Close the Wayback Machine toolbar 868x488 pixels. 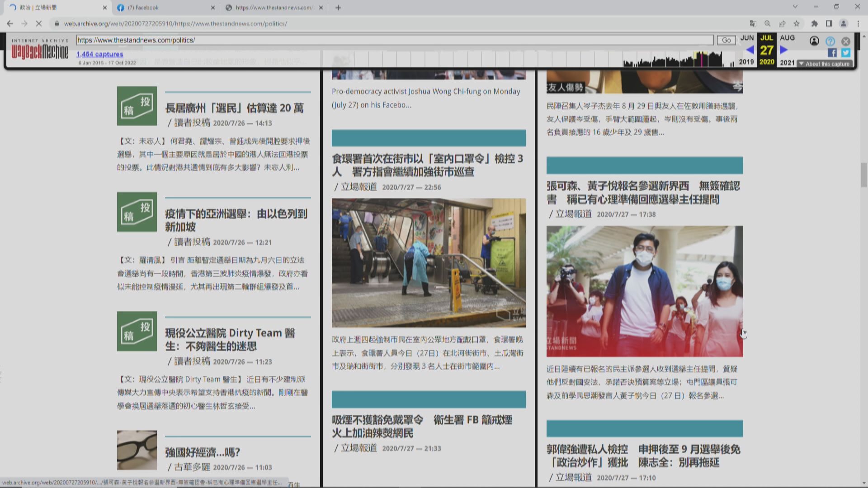(845, 41)
